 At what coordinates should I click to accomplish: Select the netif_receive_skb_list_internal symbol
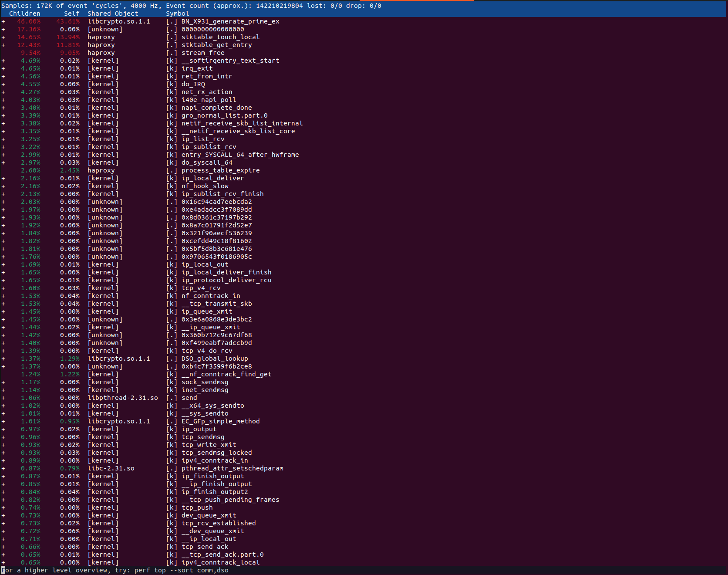[x=242, y=123]
